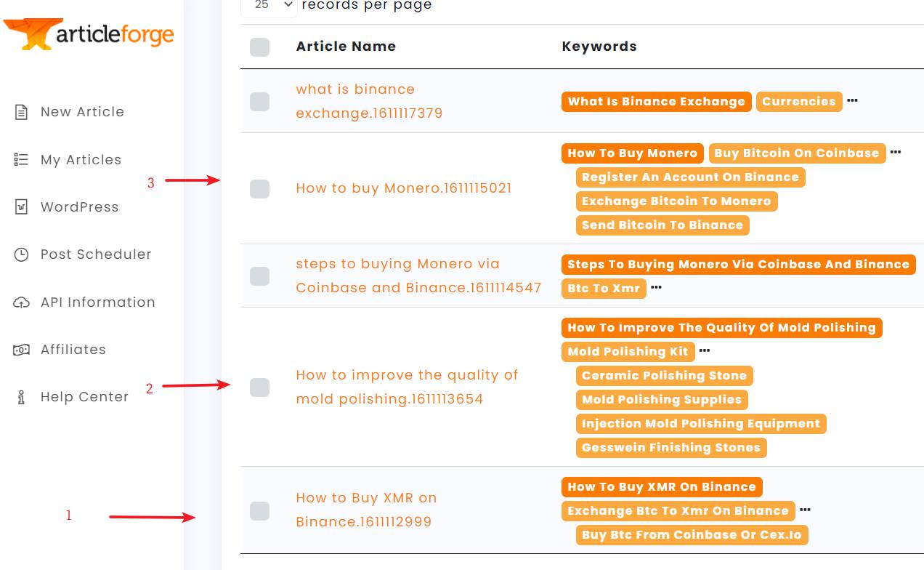The height and width of the screenshot is (570, 924).
Task: Click the 'Btc To Xmr' keyword tag
Action: click(604, 289)
